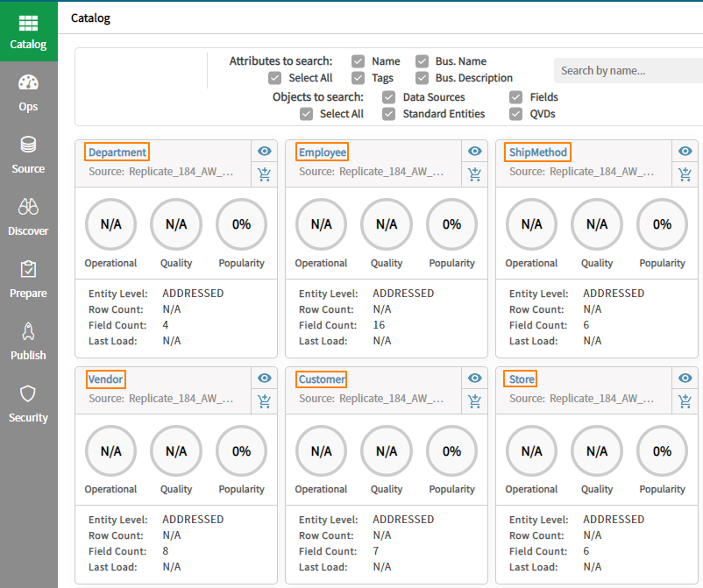
Task: Add the Customer entity to the cart
Action: pyautogui.click(x=474, y=400)
